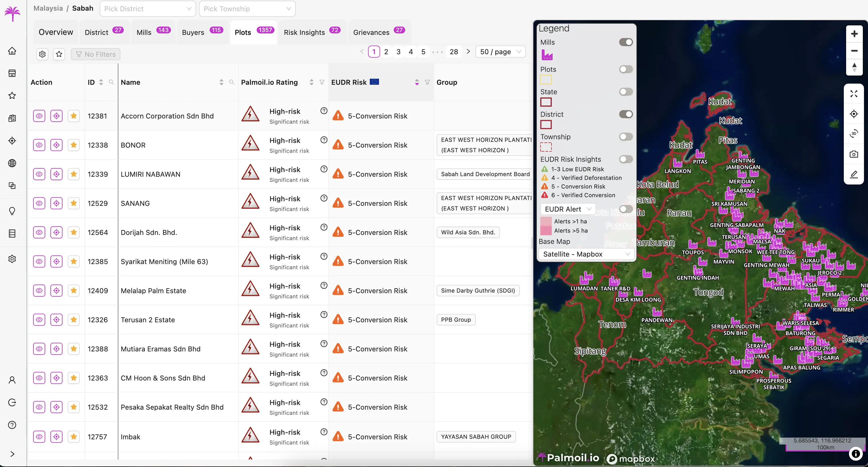The image size is (868, 467).
Task: Turn on the Township layer toggle
Action: coord(626,137)
